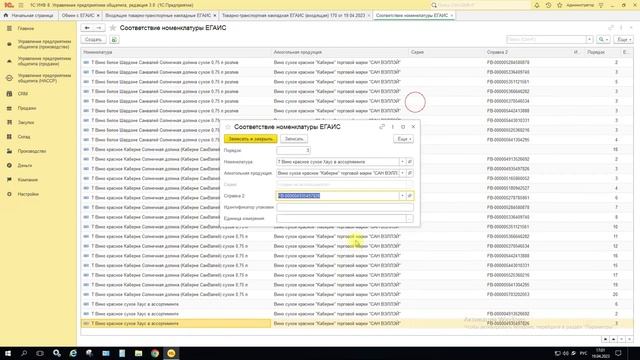Open Продажи section in the sidebar

click(27, 108)
